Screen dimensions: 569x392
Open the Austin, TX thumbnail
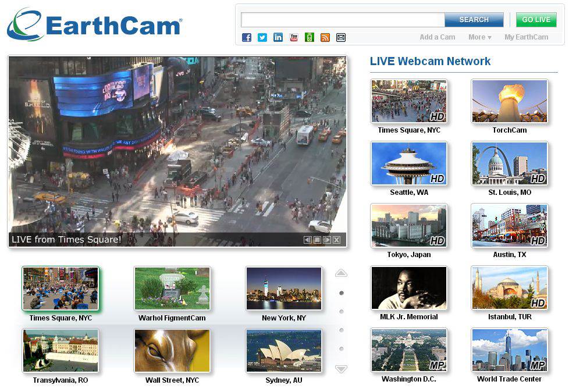coord(510,226)
